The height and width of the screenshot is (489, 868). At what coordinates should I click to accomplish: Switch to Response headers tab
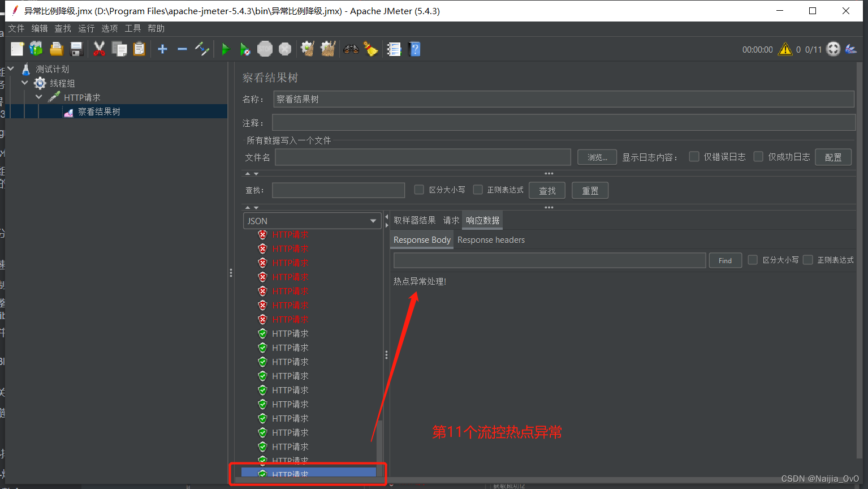click(491, 240)
